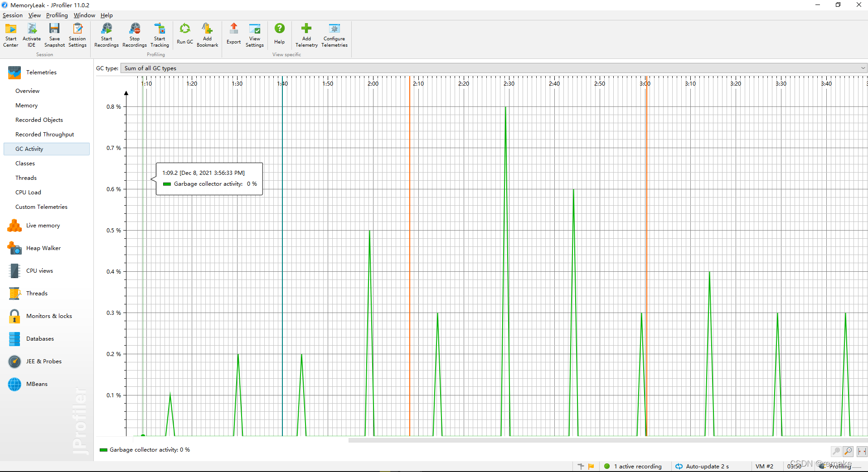Click the 0.8 % axis label
Image resolution: width=868 pixels, height=472 pixels.
click(x=114, y=107)
